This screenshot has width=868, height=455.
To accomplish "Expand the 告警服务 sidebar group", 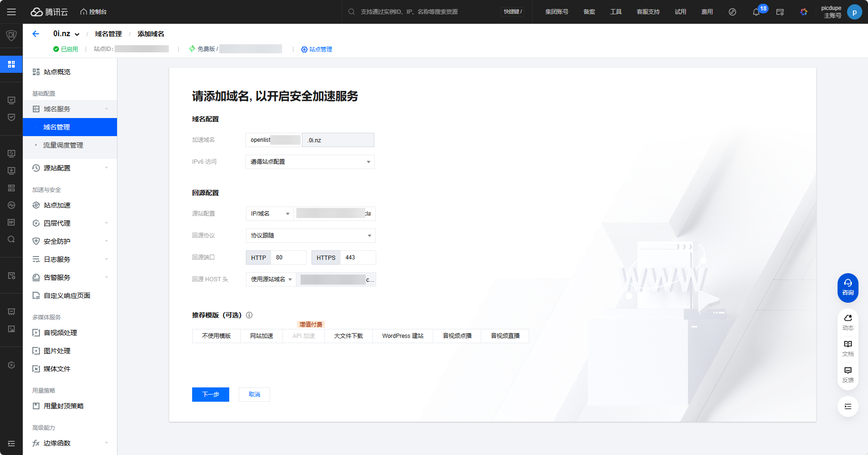I will (x=70, y=277).
